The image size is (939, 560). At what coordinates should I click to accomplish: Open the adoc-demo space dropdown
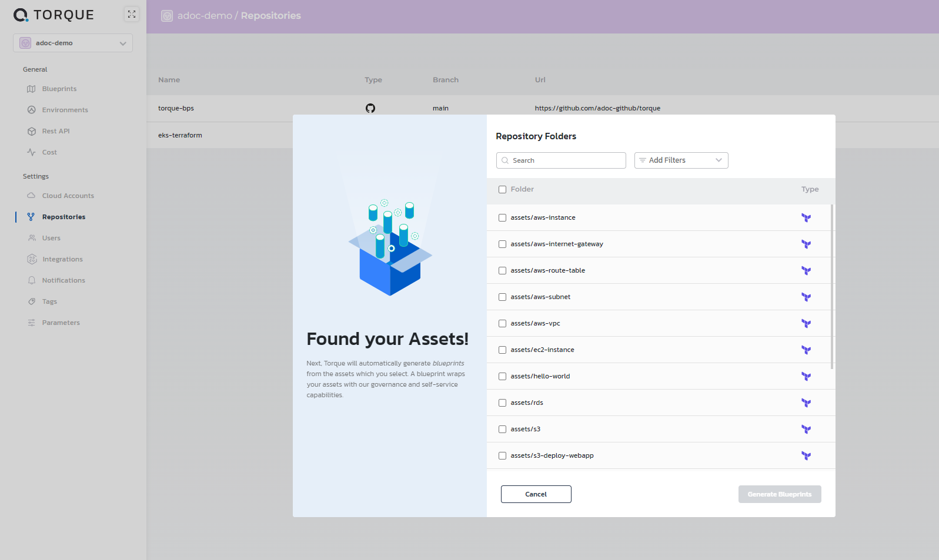pos(73,43)
